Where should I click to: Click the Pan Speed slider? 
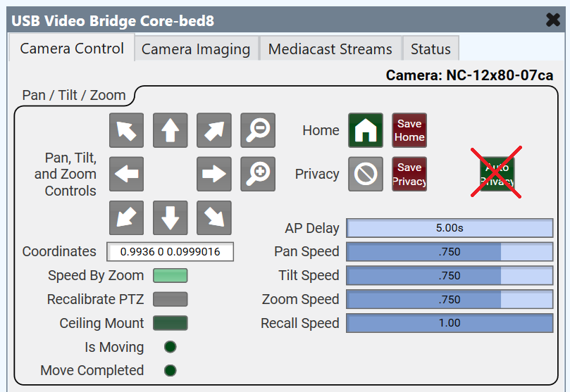(449, 252)
